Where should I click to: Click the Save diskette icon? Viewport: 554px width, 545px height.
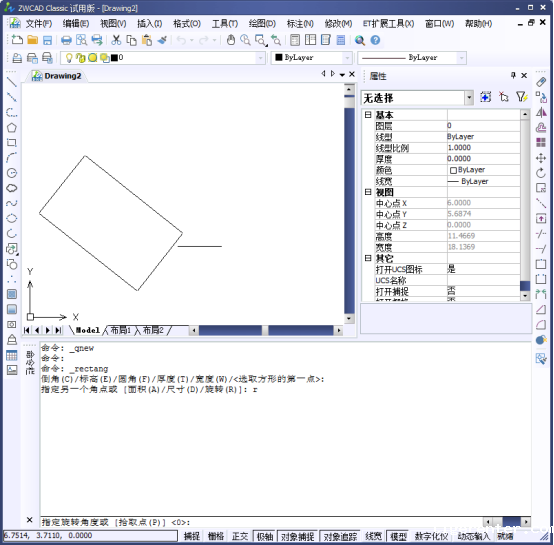(47, 40)
